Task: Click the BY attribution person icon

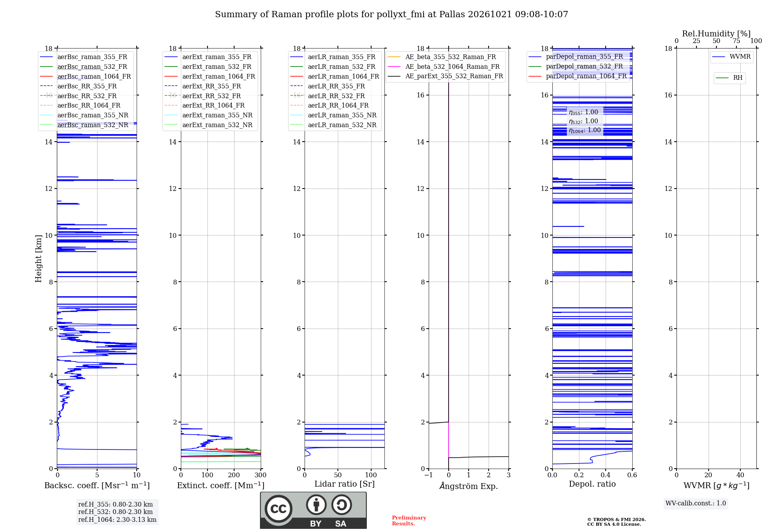Action: [316, 505]
